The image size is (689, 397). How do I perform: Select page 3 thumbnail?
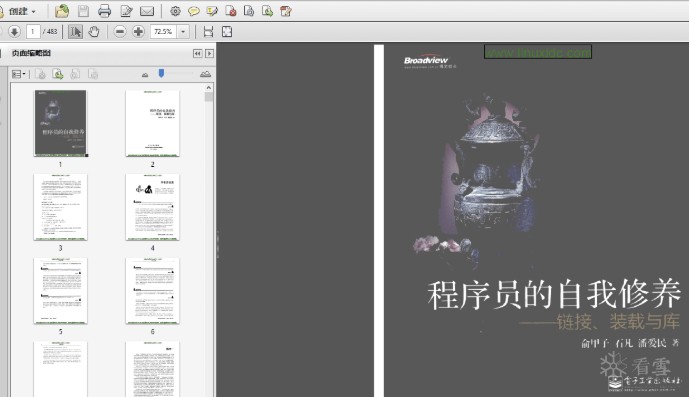[61, 207]
